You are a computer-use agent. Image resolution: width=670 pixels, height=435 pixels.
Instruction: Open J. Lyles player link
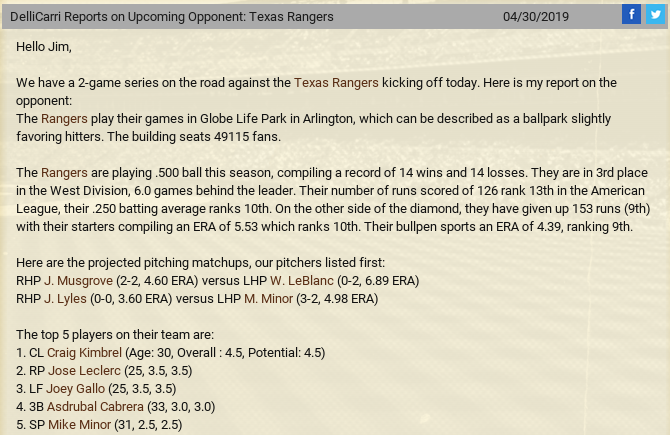(x=65, y=299)
